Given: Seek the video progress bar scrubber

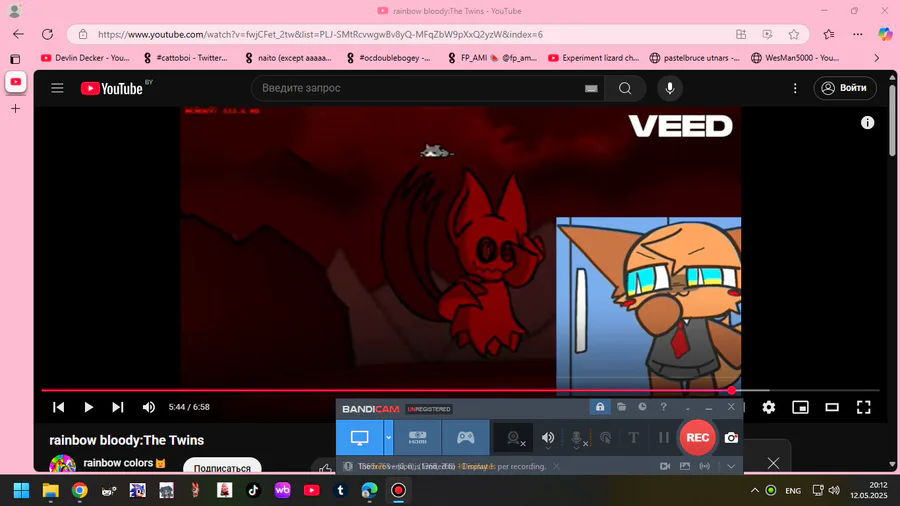Looking at the screenshot, I should point(731,391).
